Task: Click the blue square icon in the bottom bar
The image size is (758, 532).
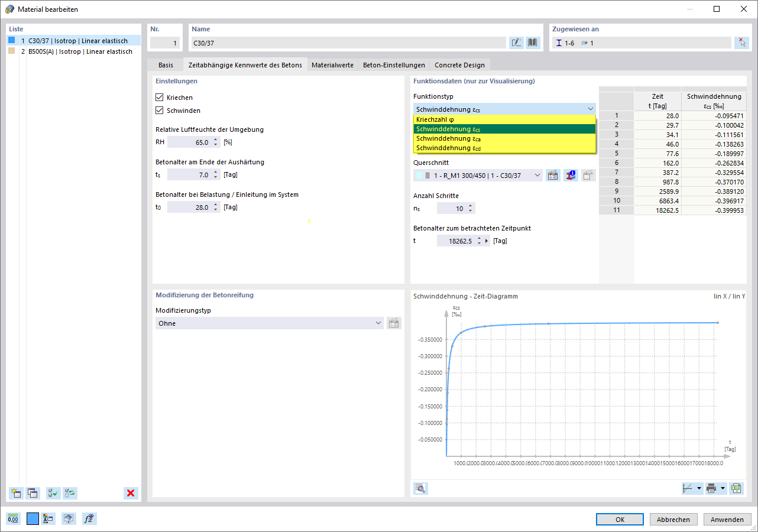Action: pyautogui.click(x=33, y=519)
